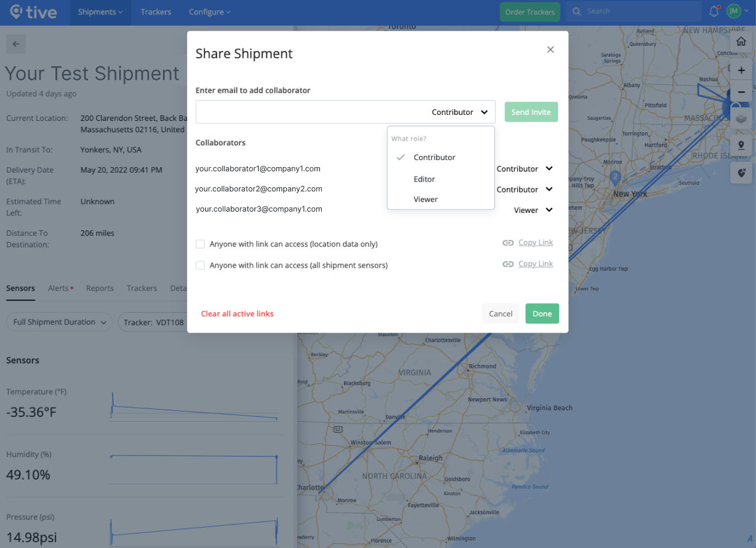Open the Tracker VDT108 dropdown
This screenshot has width=756, height=548.
[153, 322]
